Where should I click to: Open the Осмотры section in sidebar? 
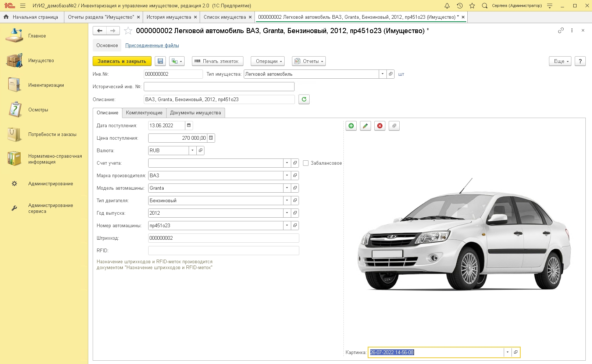44,110
